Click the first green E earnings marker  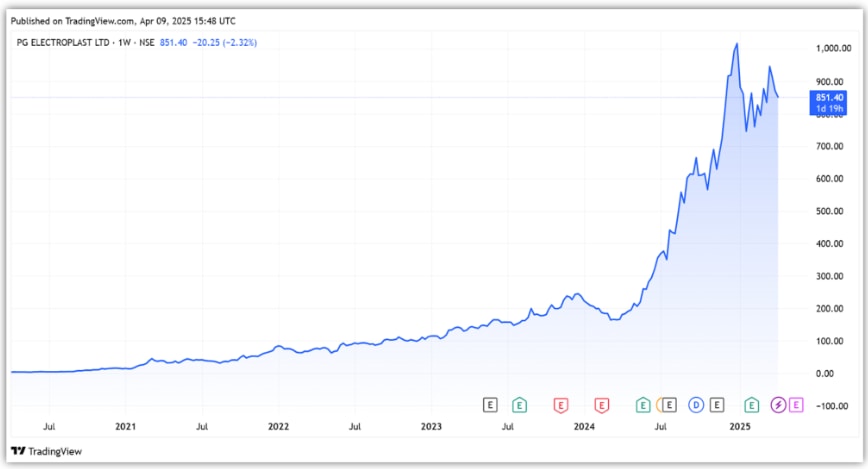(x=520, y=405)
